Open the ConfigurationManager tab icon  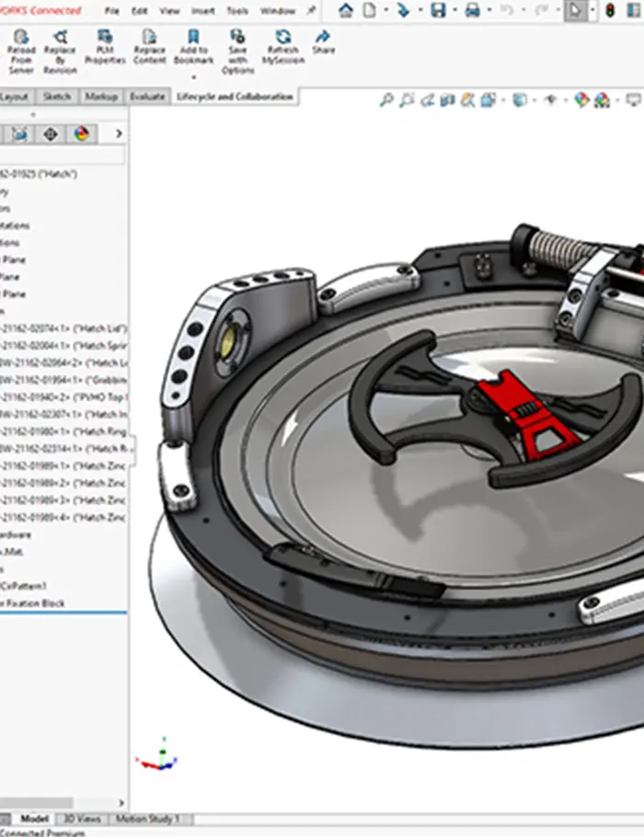point(19,133)
